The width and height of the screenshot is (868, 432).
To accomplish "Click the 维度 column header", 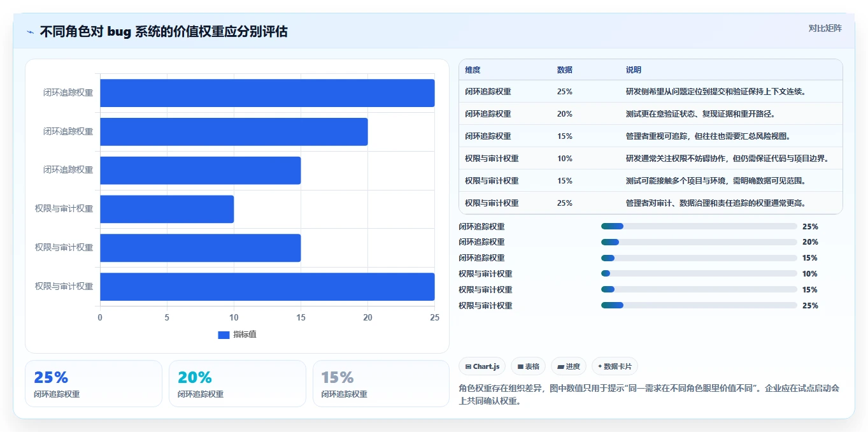I will pyautogui.click(x=473, y=70).
